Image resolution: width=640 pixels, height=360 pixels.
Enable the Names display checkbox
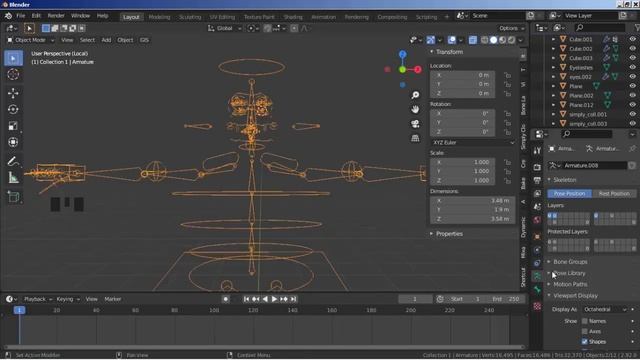click(x=584, y=321)
